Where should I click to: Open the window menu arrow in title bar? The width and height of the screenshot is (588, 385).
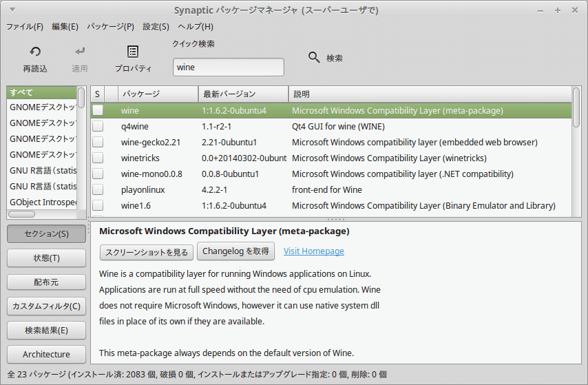(12, 10)
